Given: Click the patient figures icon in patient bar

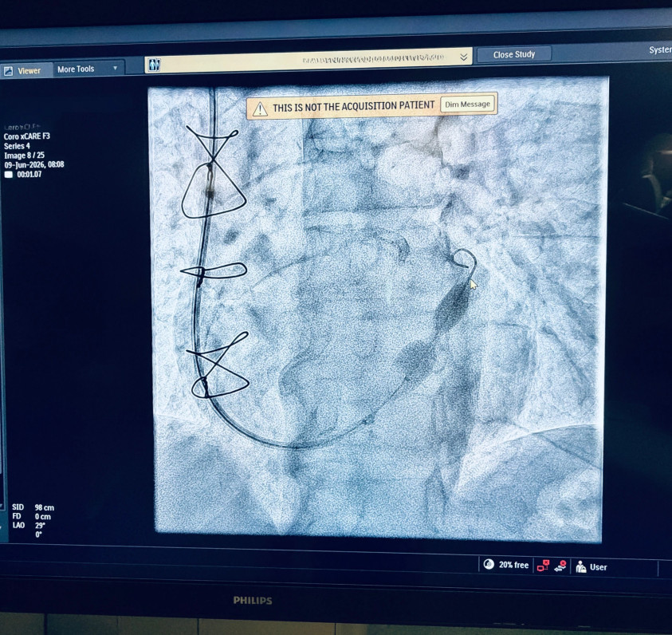Looking at the screenshot, I should (x=154, y=65).
